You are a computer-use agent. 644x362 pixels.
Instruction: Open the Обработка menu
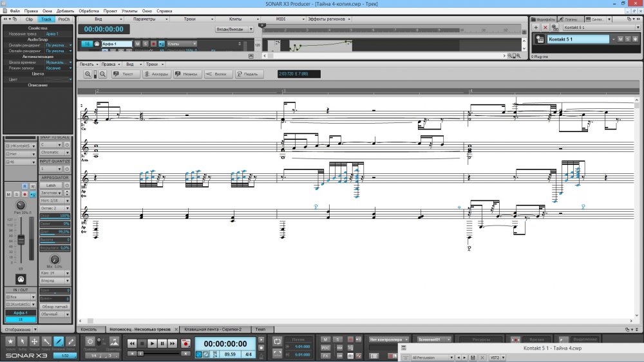point(89,11)
